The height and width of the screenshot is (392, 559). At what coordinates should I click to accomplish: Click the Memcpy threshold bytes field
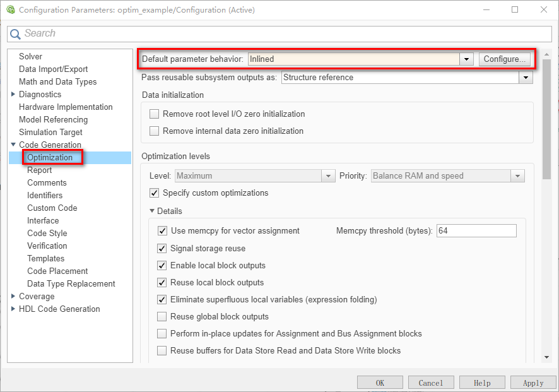click(x=476, y=231)
